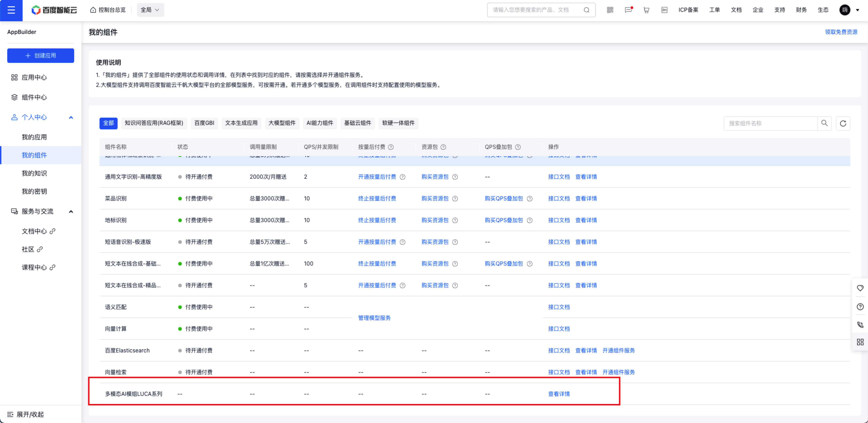Screen dimensions: 868x423
Task: Click help icon beside 地标识别 购买资源包
Action: click(x=455, y=220)
